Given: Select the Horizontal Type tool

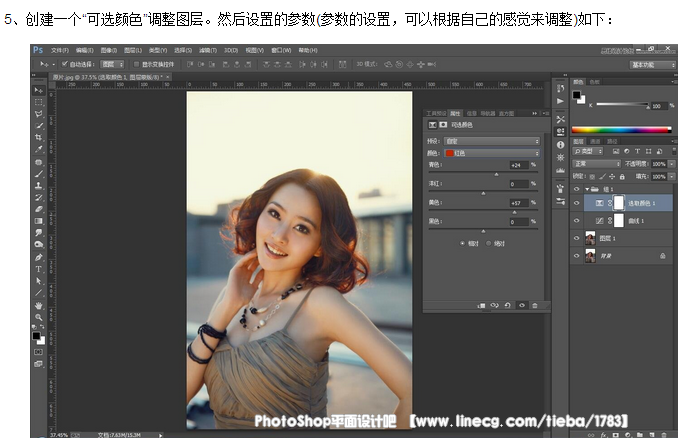Looking at the screenshot, I should click(x=38, y=269).
